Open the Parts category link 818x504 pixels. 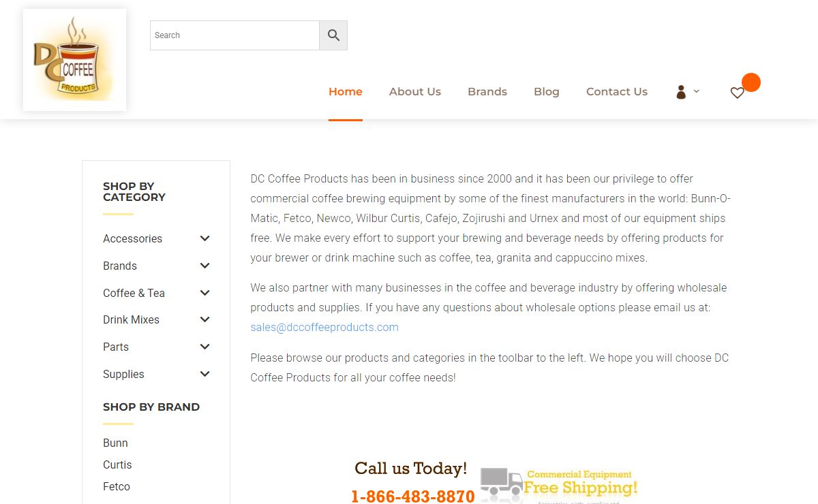[x=116, y=347]
